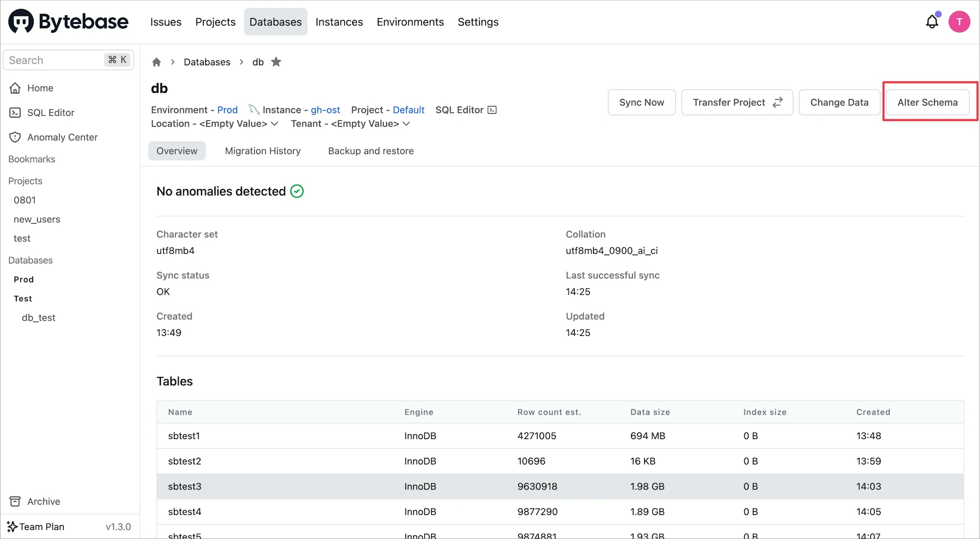Switch to the Overview tab
This screenshot has width=980, height=539.
click(x=177, y=151)
